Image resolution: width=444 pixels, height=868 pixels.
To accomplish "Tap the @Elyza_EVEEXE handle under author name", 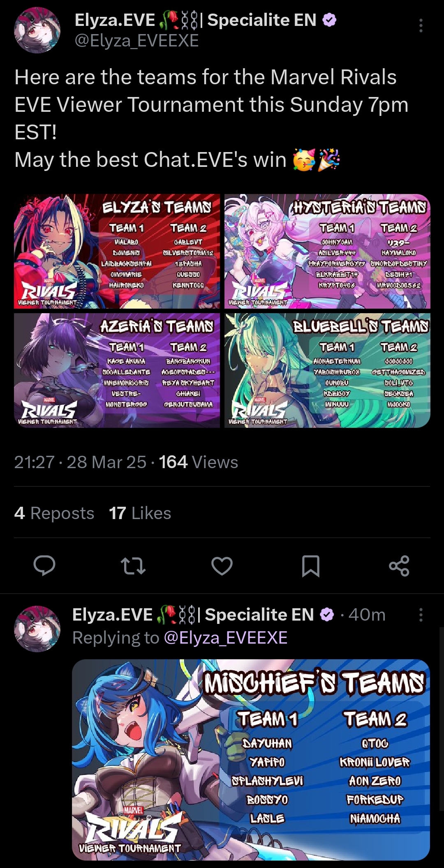I will click(x=137, y=41).
